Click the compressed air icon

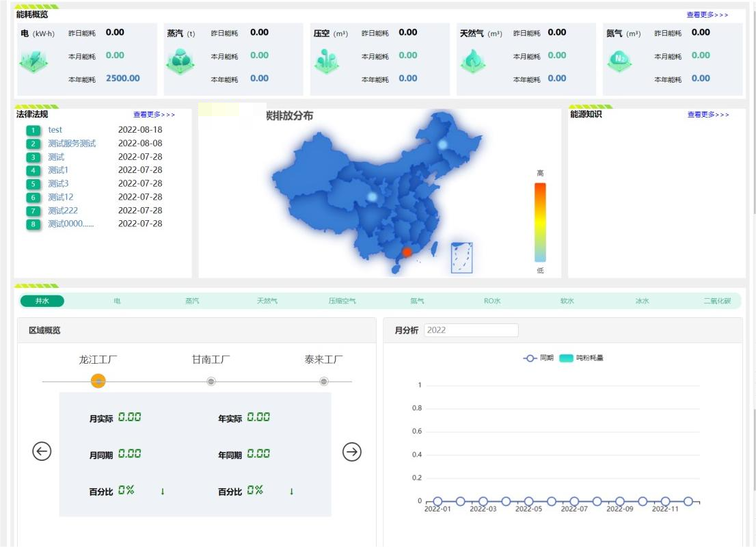[327, 62]
